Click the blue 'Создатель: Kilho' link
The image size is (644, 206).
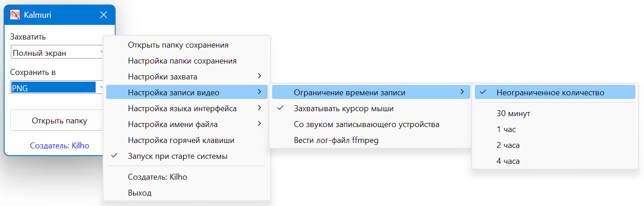coord(59,146)
